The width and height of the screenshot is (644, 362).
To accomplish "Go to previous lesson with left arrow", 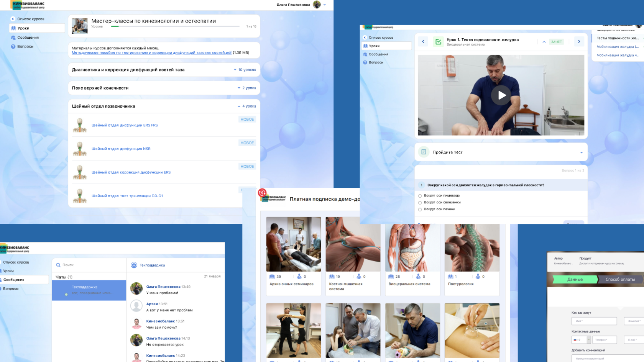I will pyautogui.click(x=423, y=41).
